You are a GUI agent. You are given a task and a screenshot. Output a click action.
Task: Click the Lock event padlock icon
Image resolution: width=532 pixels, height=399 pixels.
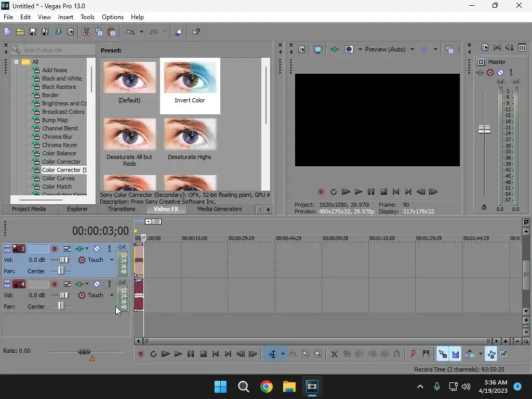396,354
